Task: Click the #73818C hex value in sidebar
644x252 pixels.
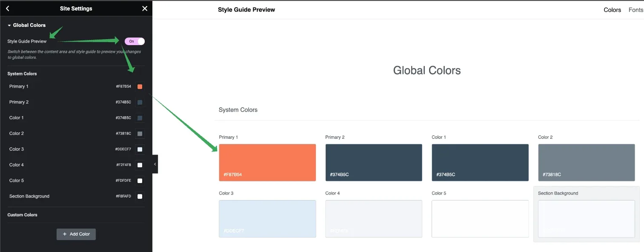Action: [x=123, y=134]
